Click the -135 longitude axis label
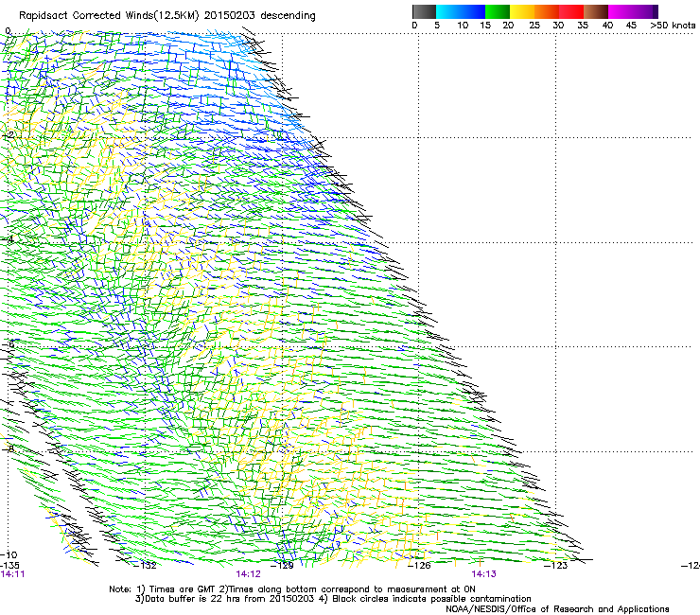 click(x=9, y=566)
